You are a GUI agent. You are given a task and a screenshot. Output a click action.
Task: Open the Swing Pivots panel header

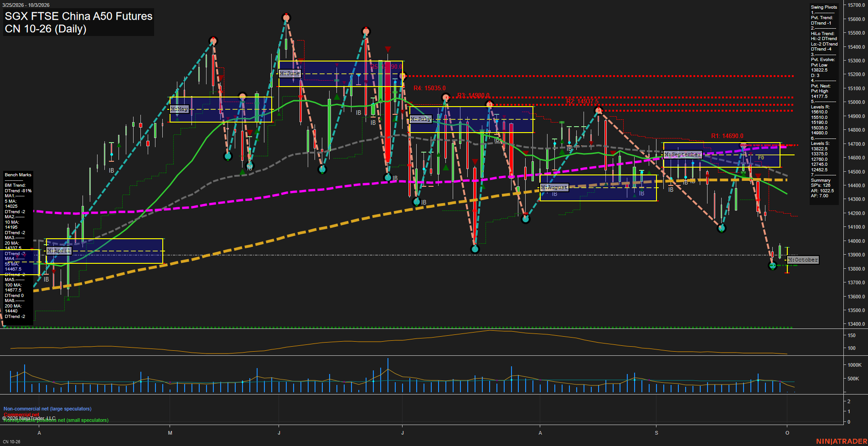[824, 7]
